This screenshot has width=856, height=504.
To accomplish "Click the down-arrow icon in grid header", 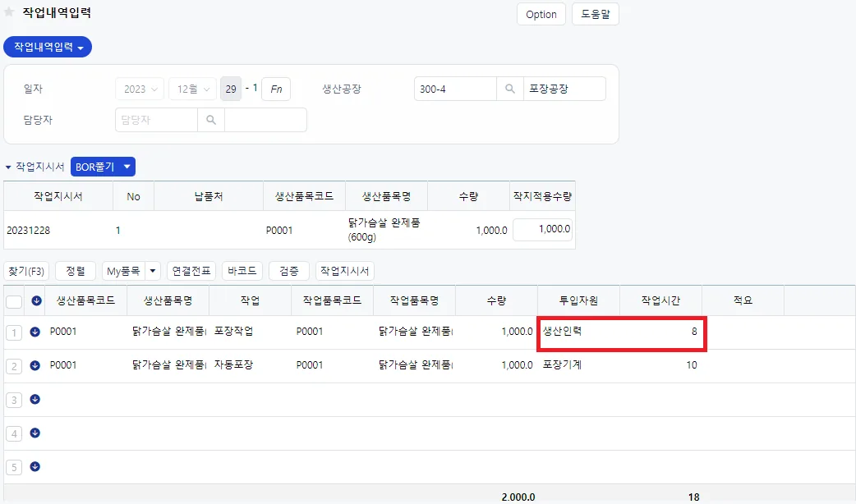I will [x=37, y=300].
